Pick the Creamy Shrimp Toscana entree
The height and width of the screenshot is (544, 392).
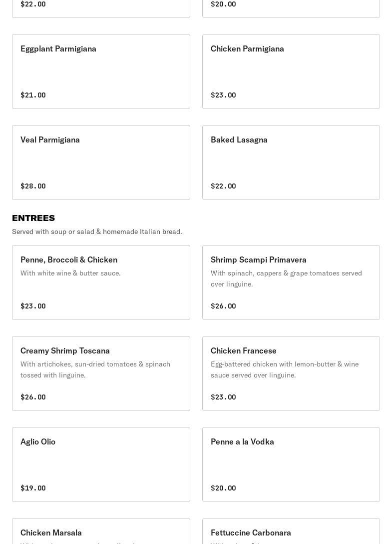[101, 373]
